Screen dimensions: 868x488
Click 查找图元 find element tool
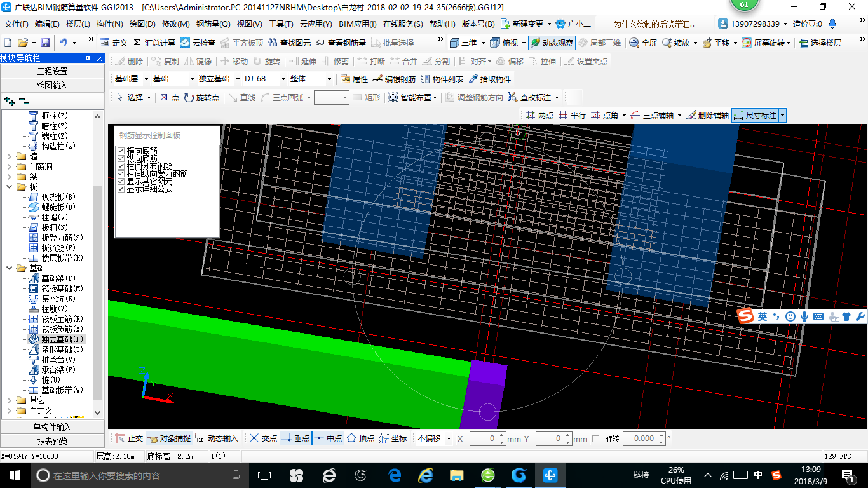click(x=289, y=43)
